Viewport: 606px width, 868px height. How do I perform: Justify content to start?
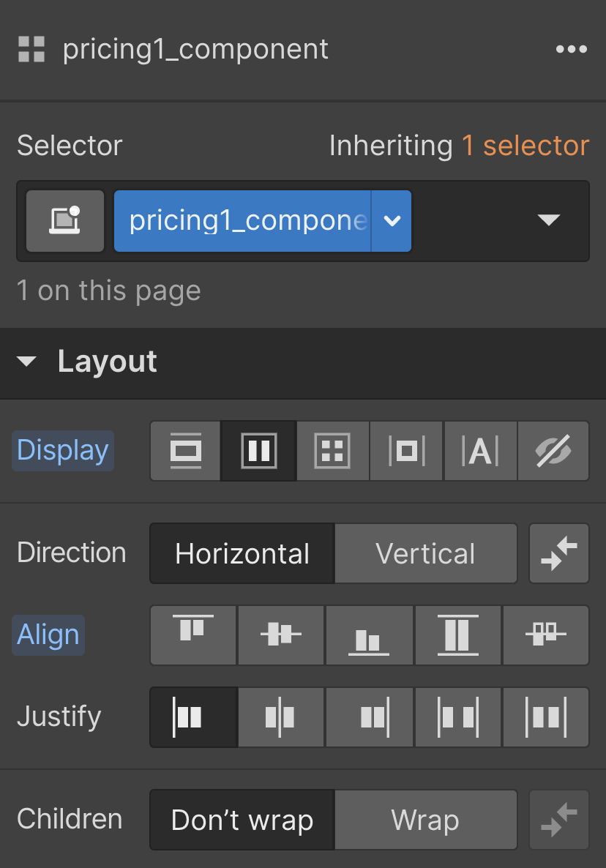[193, 717]
